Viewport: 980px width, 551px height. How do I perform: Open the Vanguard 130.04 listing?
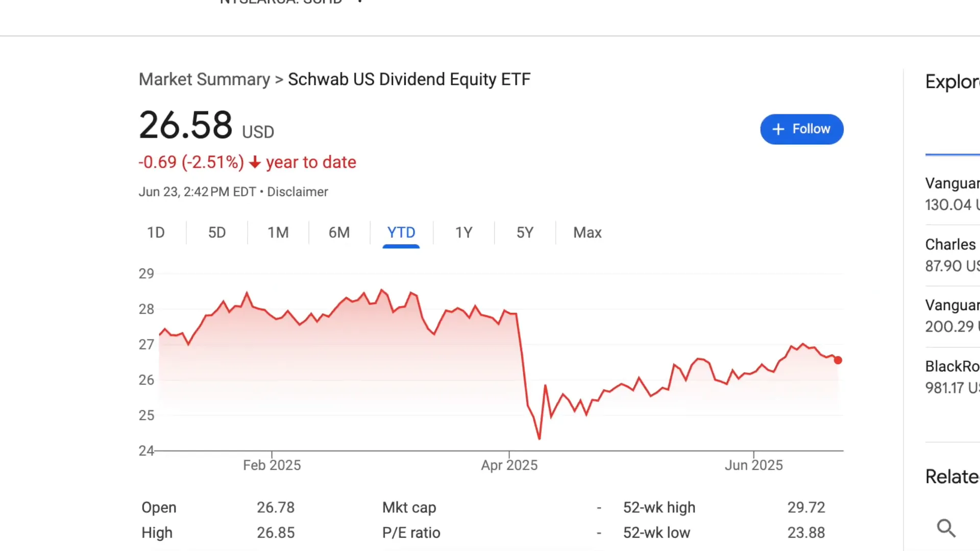click(952, 194)
